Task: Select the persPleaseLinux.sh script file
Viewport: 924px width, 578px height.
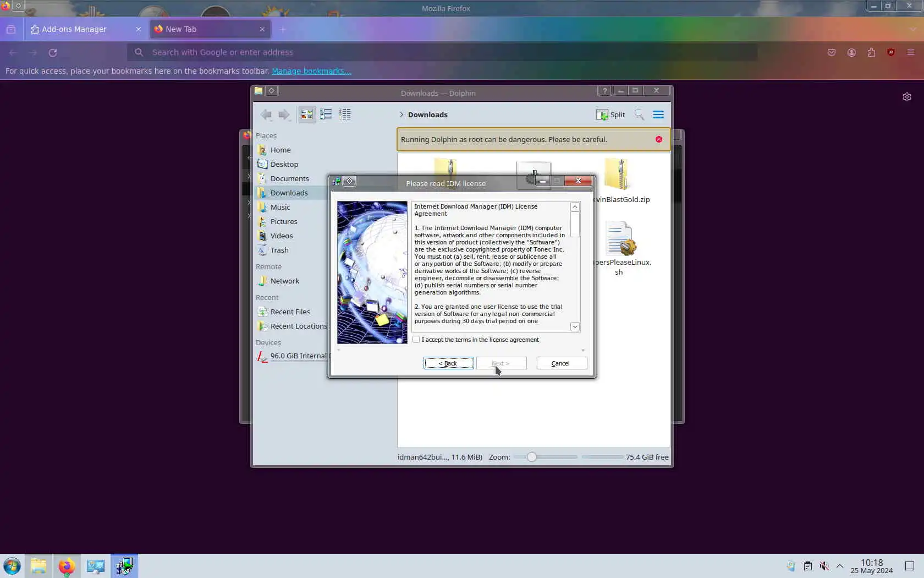Action: tap(620, 248)
